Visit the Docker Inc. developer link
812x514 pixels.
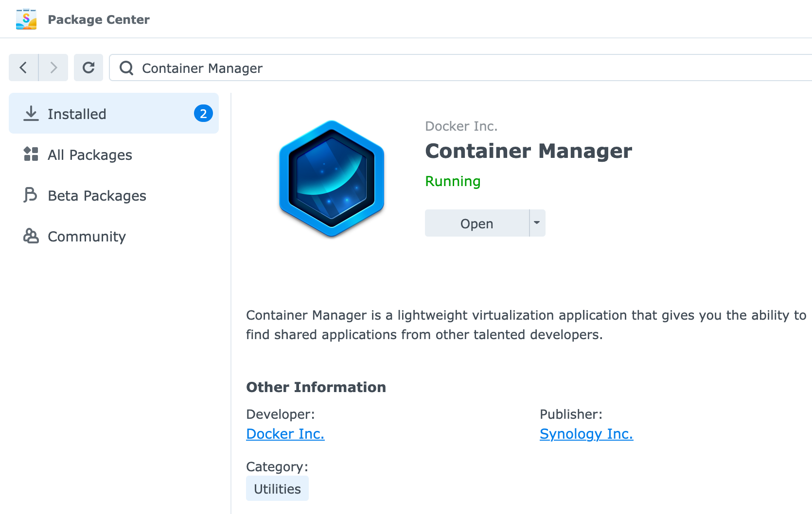point(285,433)
